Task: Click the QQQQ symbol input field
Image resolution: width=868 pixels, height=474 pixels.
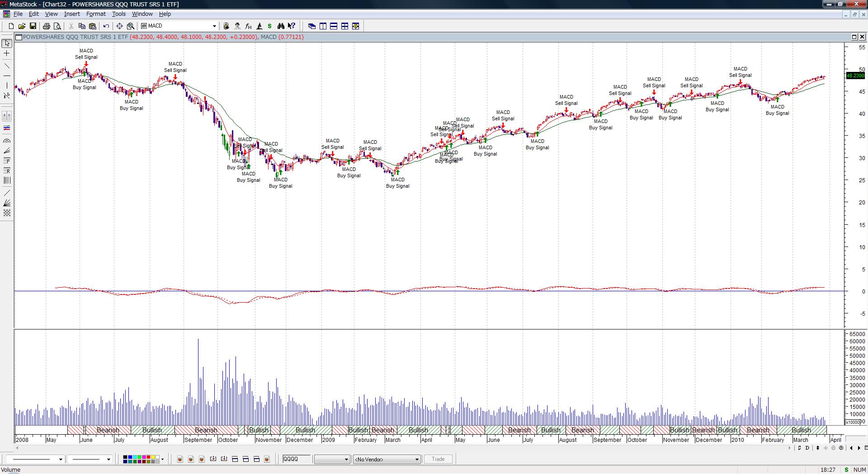Action: click(296, 459)
